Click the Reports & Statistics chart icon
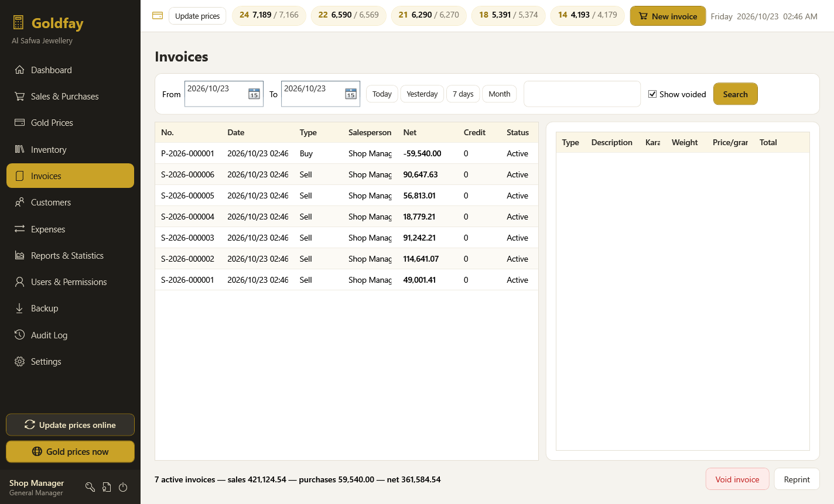Screen dimensions: 834x504 coord(20,255)
